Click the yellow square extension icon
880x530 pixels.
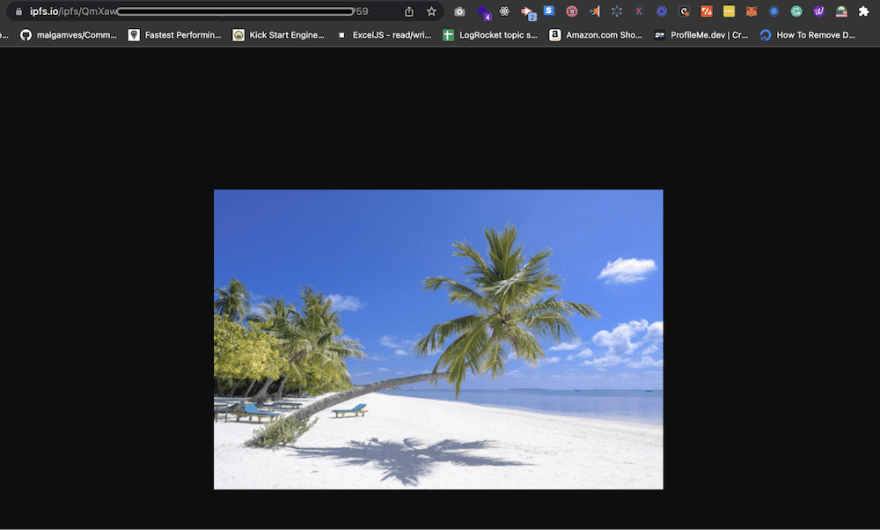click(729, 12)
